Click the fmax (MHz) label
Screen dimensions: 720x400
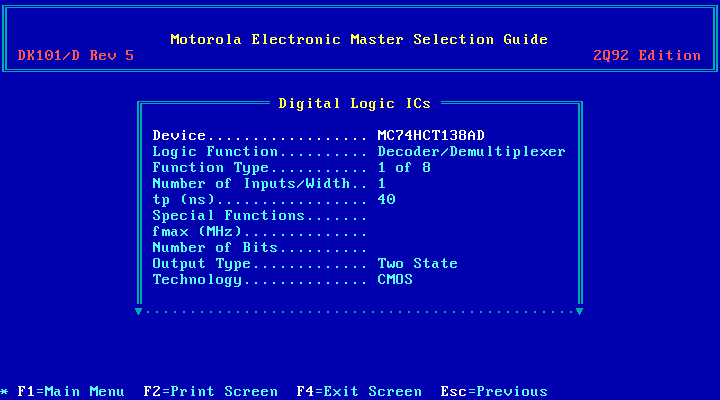(197, 231)
